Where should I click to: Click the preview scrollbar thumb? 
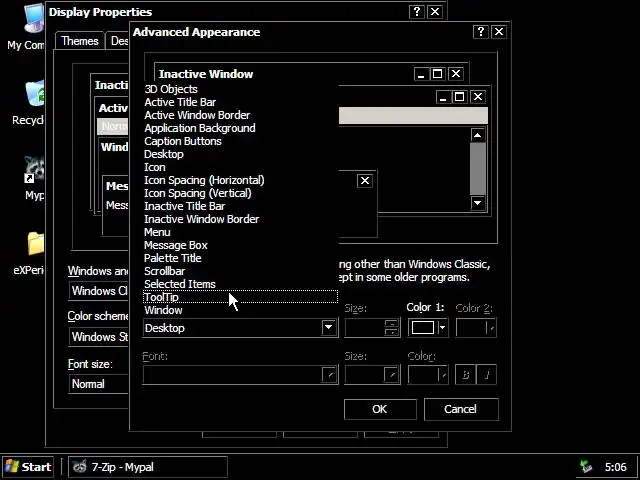point(478,169)
